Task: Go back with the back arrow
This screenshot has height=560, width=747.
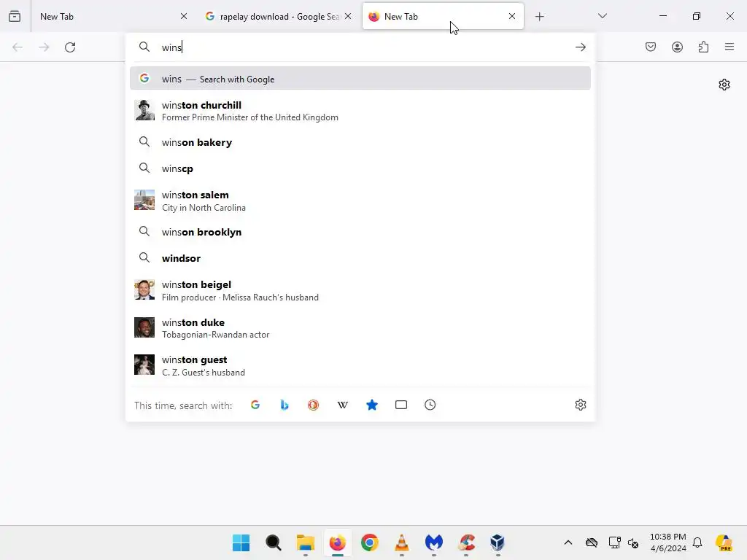Action: [x=18, y=47]
